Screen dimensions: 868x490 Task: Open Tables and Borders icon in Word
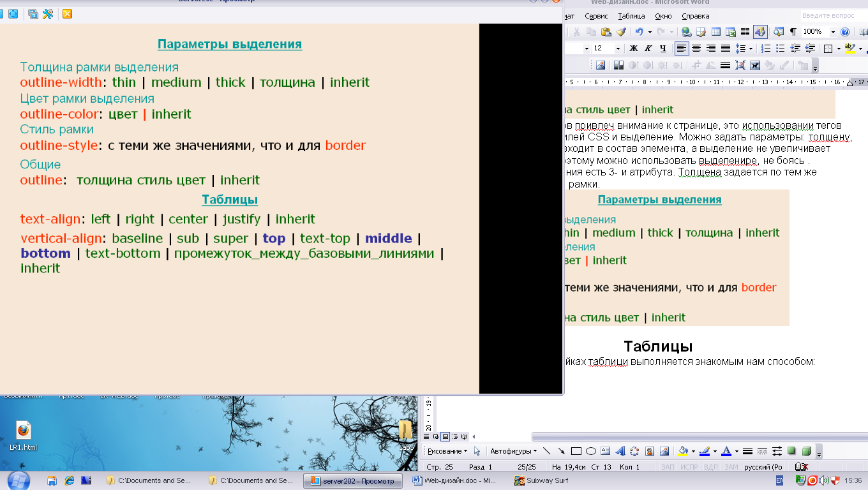pos(701,32)
